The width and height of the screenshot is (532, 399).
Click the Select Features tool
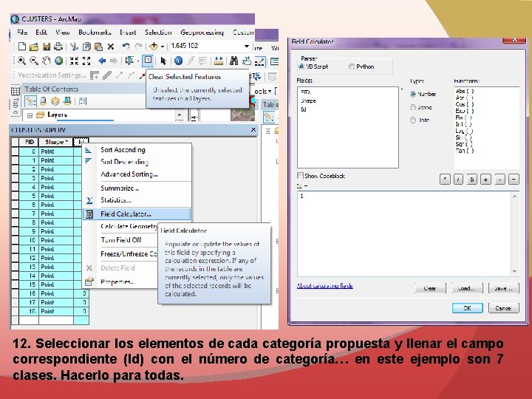coord(129,61)
